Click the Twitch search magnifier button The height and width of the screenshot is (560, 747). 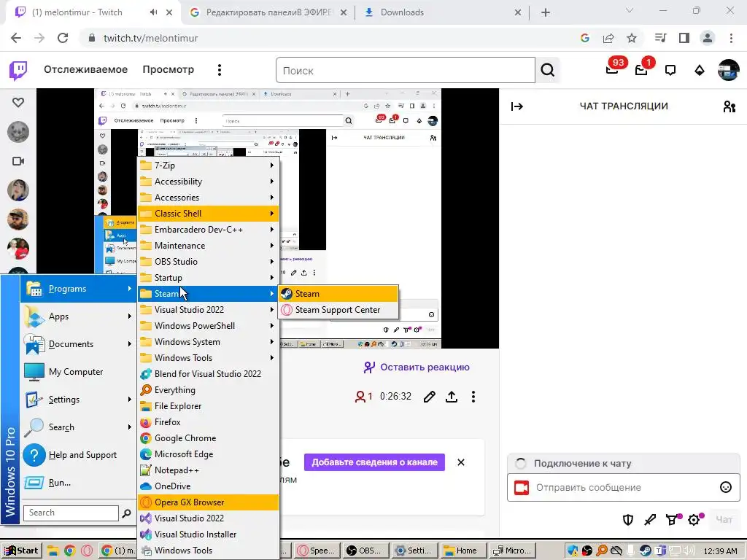click(547, 71)
